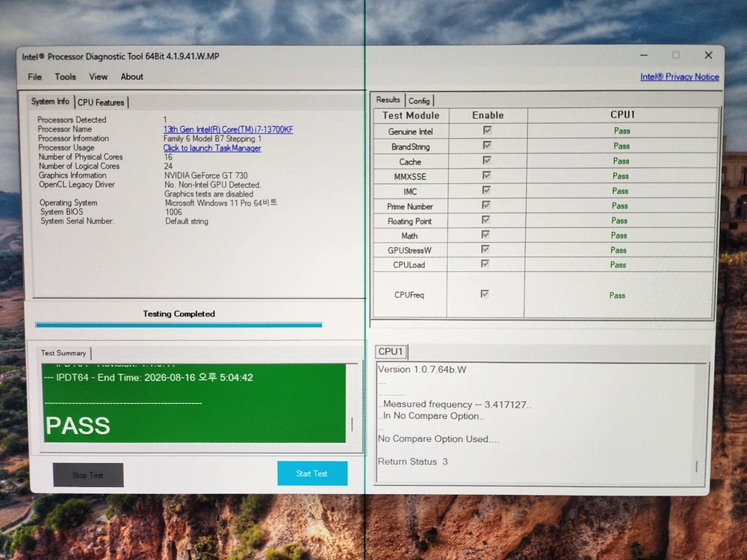Screen dimensions: 747x560
Task: Click the large PASS result text
Action: pyautogui.click(x=78, y=426)
